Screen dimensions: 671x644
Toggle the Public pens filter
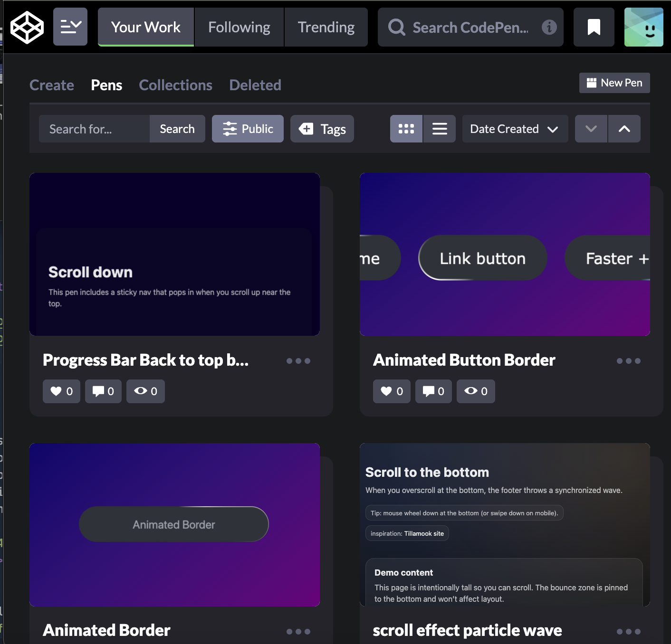[x=247, y=129]
